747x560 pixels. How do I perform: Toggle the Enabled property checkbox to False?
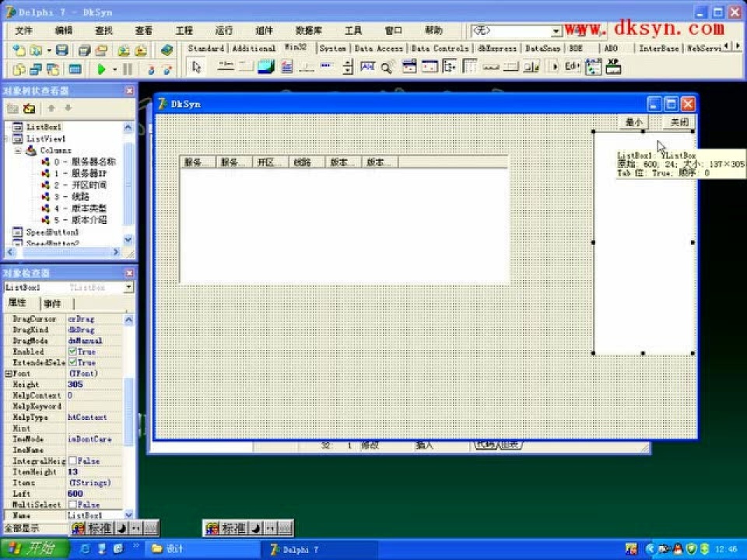pyautogui.click(x=74, y=352)
